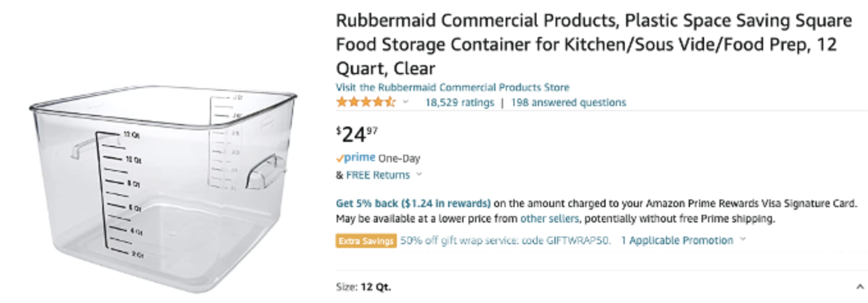The image size is (868, 303).
Task: Click the product title text
Action: click(x=593, y=44)
